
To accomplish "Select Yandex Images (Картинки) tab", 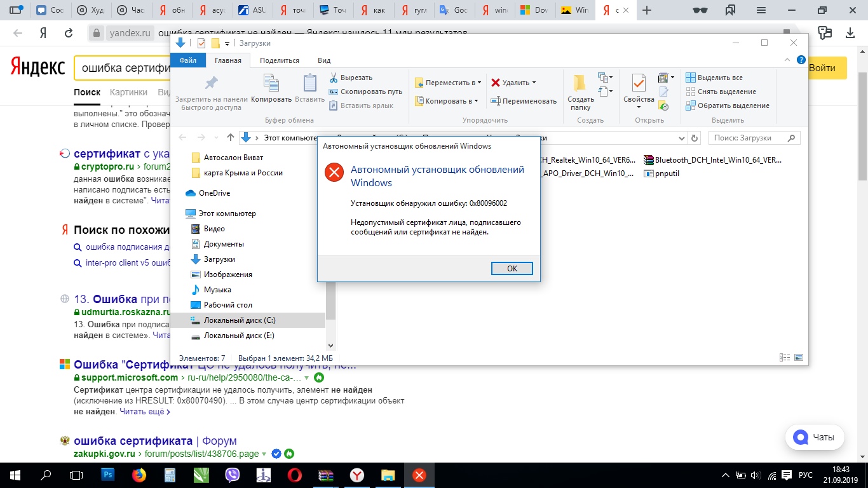I will pyautogui.click(x=128, y=92).
